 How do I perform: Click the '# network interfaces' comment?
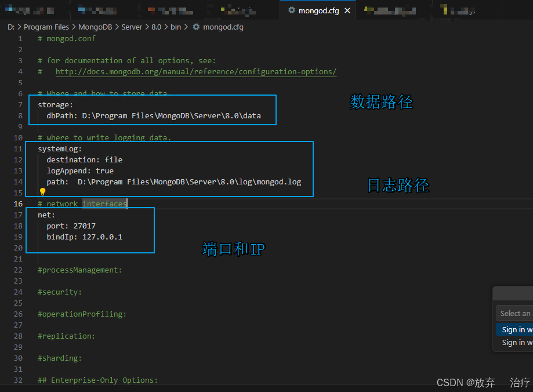click(x=82, y=204)
